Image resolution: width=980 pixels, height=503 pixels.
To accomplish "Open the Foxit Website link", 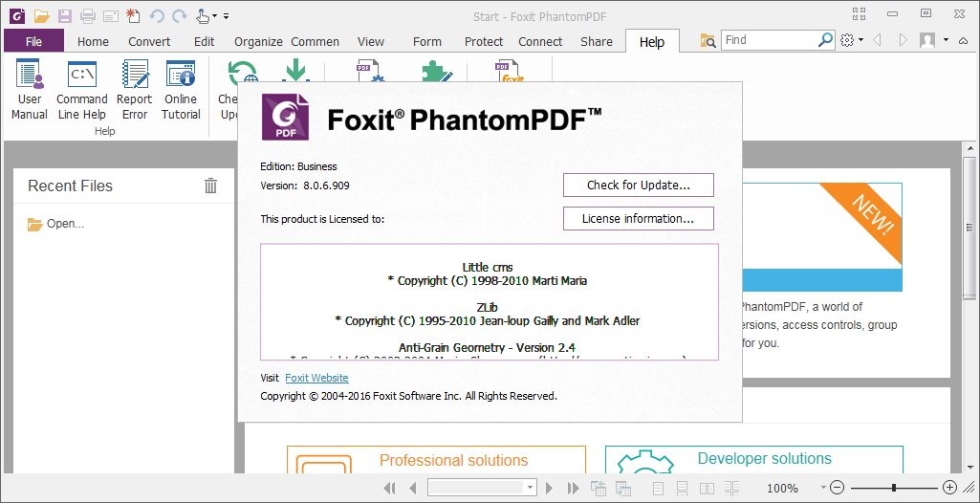I will [x=316, y=378].
